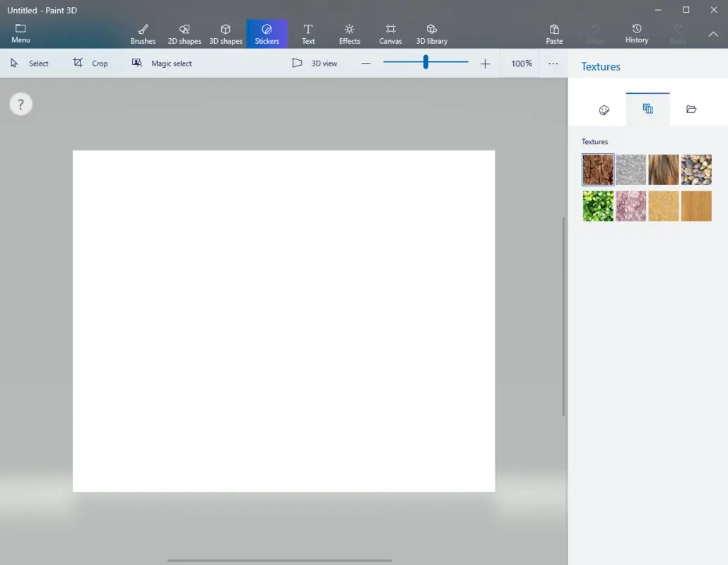Open the emoji stickers tab in the sidebar
The width and height of the screenshot is (728, 565).
click(x=604, y=109)
